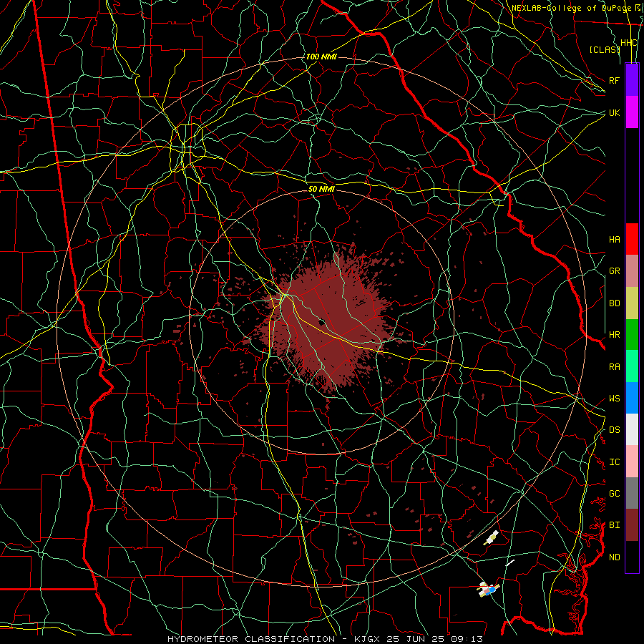Click the HR legend label
Image resolution: width=644 pixels, height=644 pixels.
point(614,335)
